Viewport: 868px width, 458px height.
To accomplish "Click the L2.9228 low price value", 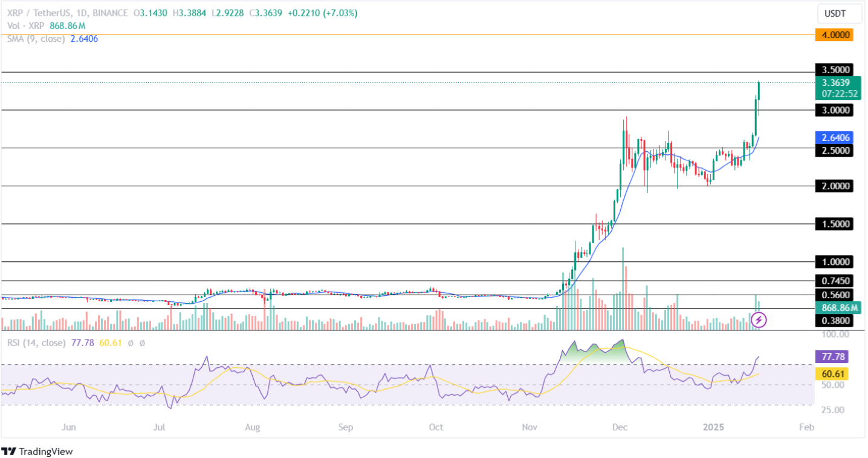I will 228,13.
